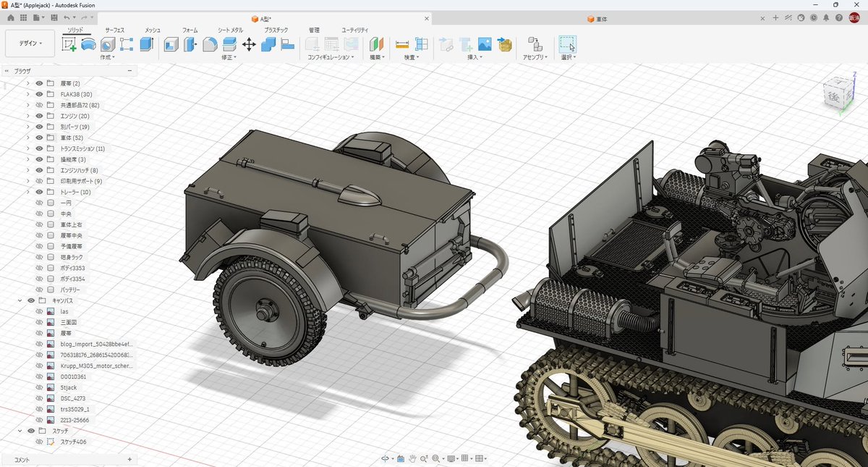Show the スケッチ406 sketch
Image resolution: width=868 pixels, height=467 pixels.
(39, 442)
